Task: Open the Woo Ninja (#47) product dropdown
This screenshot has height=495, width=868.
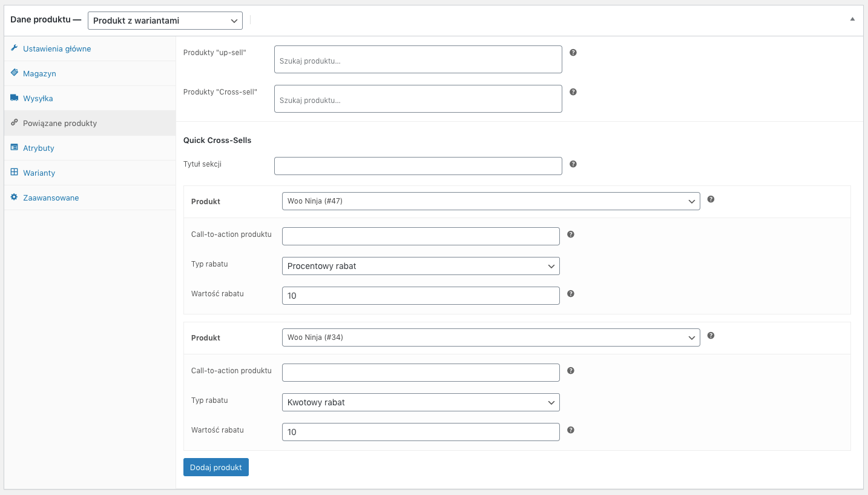Action: point(491,201)
